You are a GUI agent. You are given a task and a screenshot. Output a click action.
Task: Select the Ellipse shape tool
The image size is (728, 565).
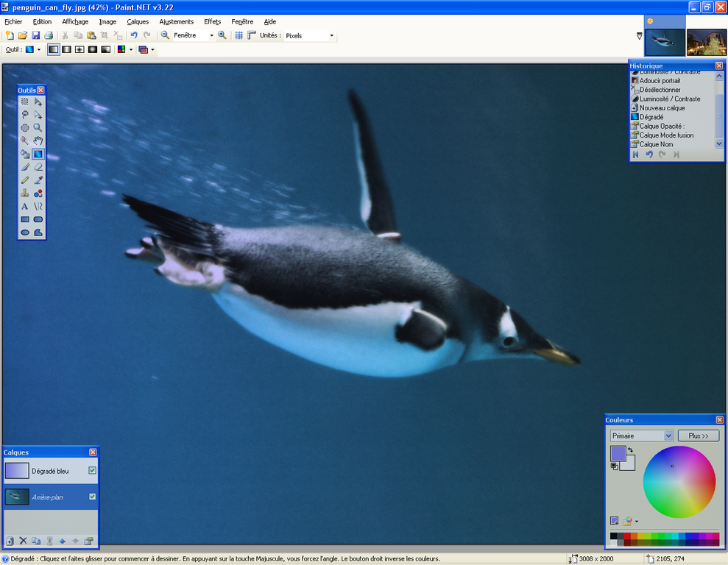(25, 232)
